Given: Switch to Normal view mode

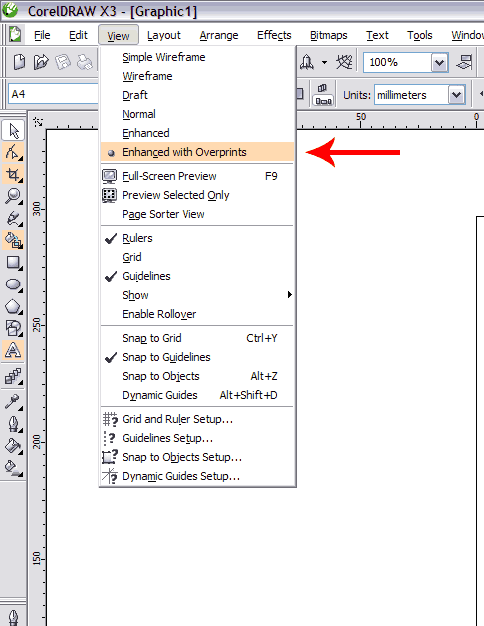Looking at the screenshot, I should (x=197, y=114).
